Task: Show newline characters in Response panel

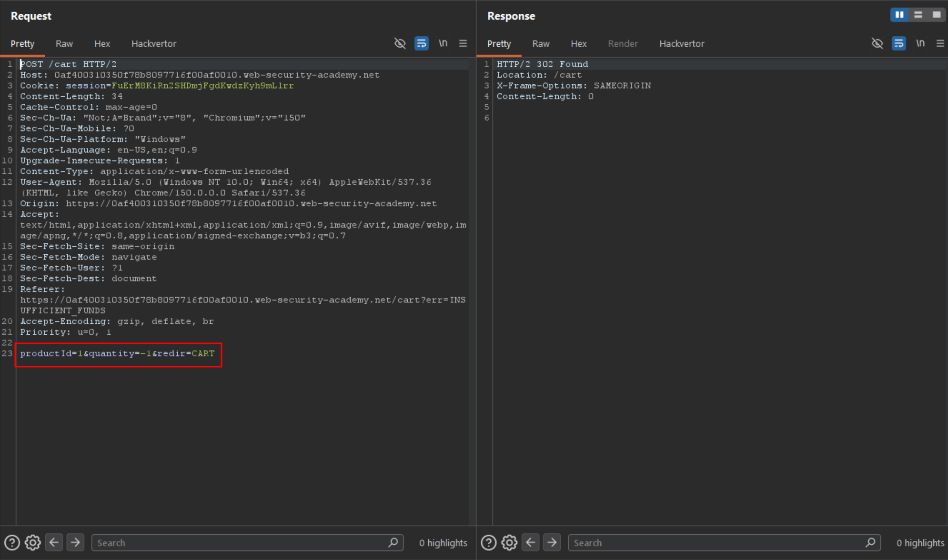Action: click(920, 43)
